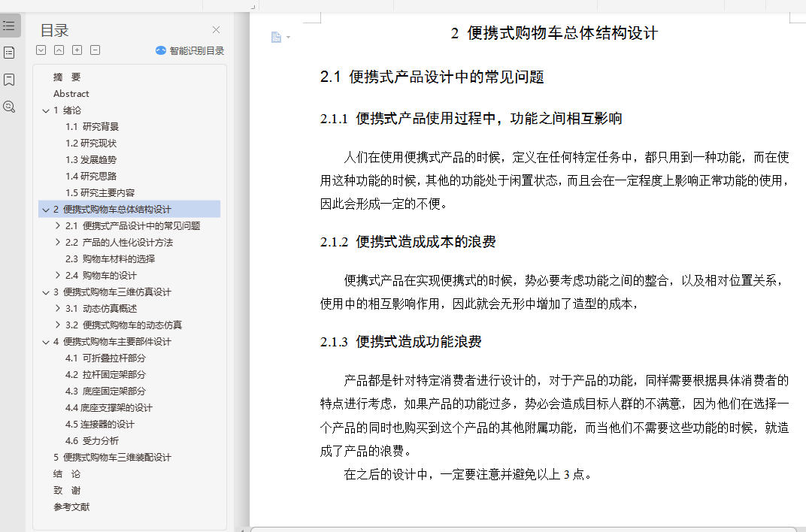Go to '4.6 受力分析'

pyautogui.click(x=92, y=440)
